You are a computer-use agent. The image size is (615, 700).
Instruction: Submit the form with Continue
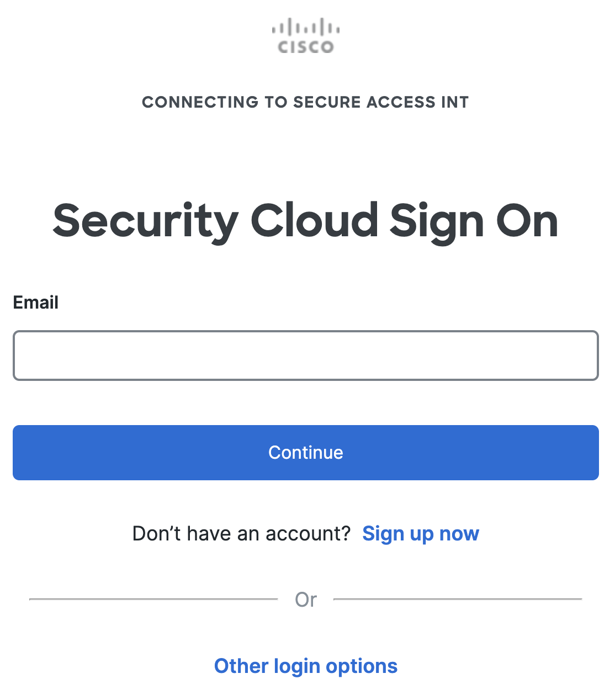pos(306,453)
